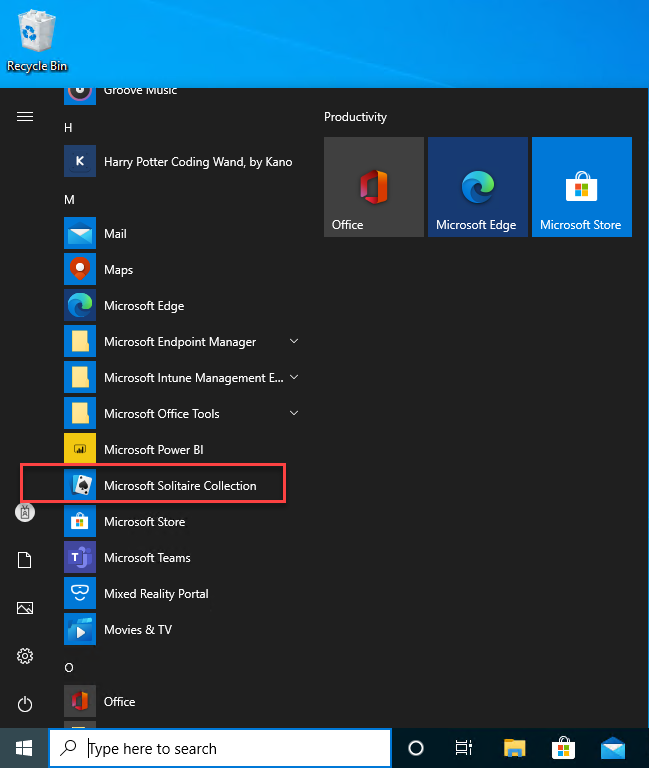The width and height of the screenshot is (649, 768).
Task: Click the Power icon in Start sidebar
Action: coord(25,704)
